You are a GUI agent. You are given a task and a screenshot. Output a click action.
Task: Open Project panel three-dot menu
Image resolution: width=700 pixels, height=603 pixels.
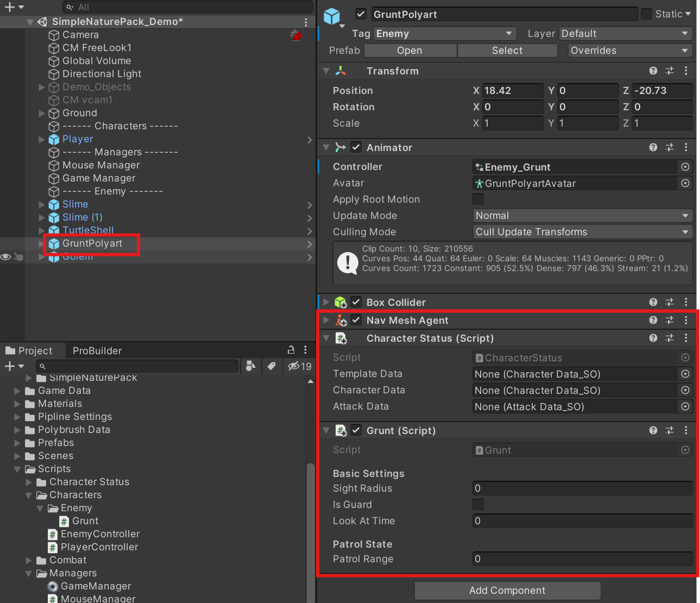pyautogui.click(x=305, y=350)
